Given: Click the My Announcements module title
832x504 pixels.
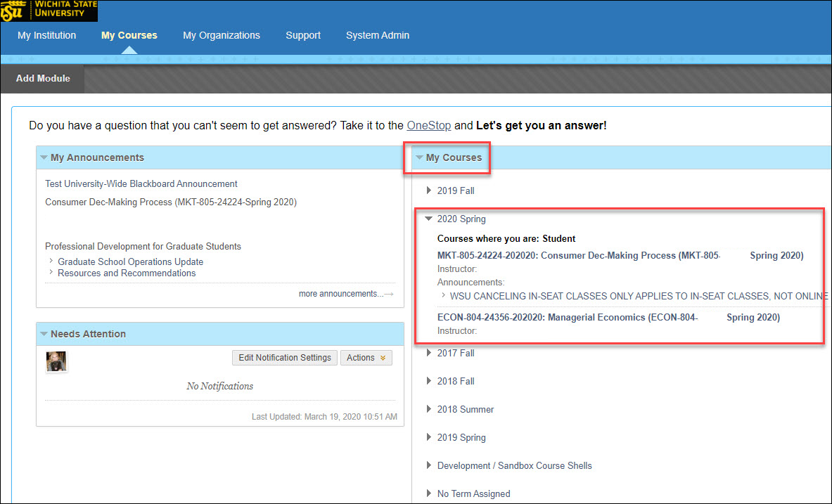Looking at the screenshot, I should (97, 157).
